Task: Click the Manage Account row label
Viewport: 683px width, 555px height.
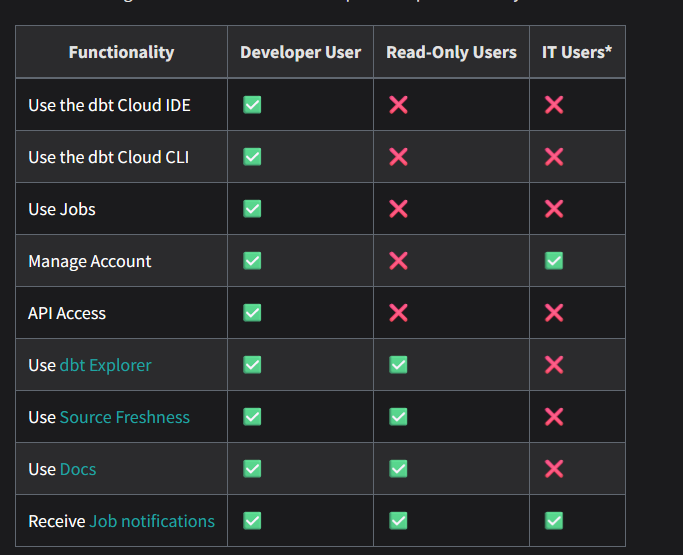Action: coord(90,261)
